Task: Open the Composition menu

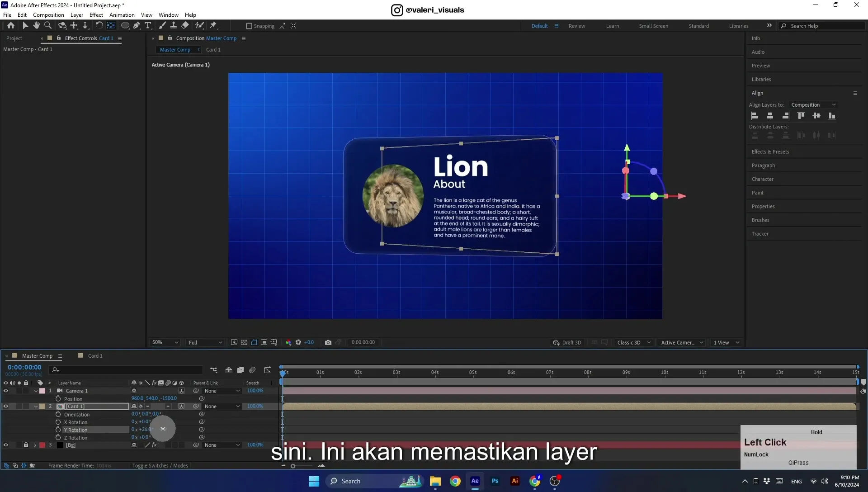Action: tap(48, 15)
